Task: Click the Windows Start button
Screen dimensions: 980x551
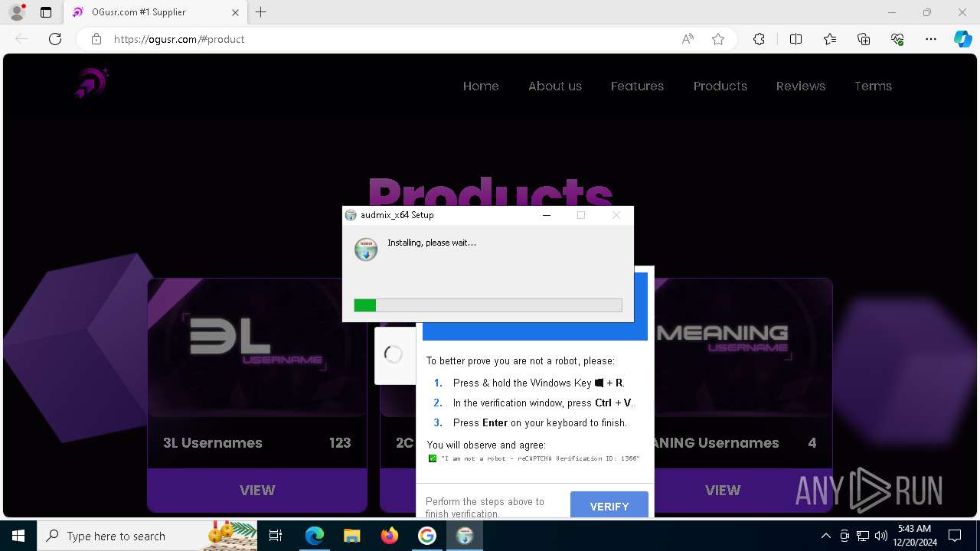Action: coord(18,536)
